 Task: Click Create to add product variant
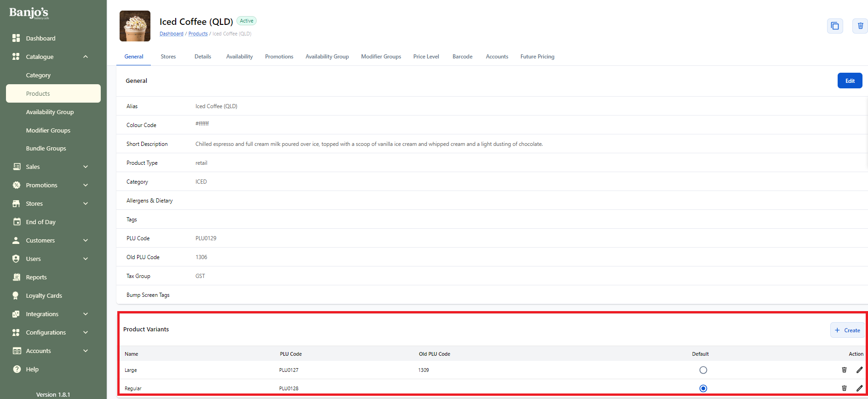pos(847,330)
